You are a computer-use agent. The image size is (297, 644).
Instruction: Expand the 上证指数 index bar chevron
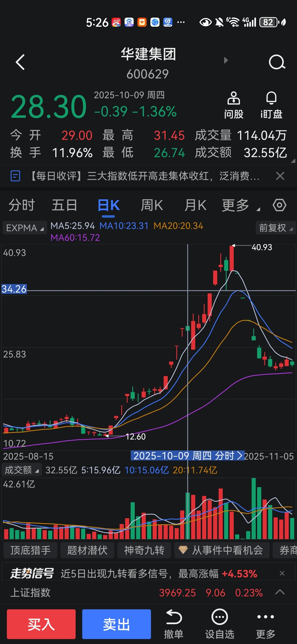pos(280,592)
